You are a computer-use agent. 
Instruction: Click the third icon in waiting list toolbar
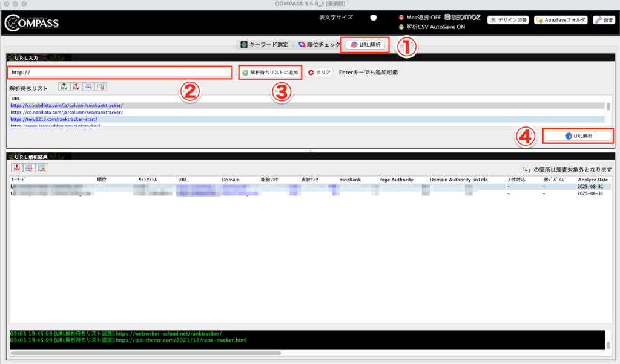[89, 87]
